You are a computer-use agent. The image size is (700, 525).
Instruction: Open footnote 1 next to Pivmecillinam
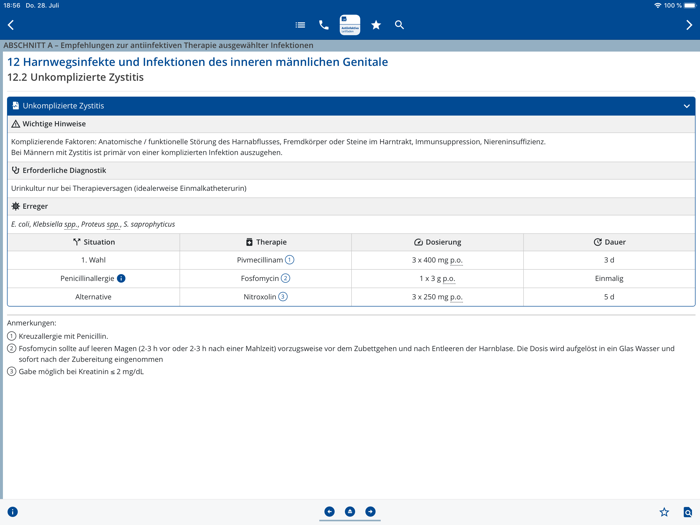(x=290, y=260)
